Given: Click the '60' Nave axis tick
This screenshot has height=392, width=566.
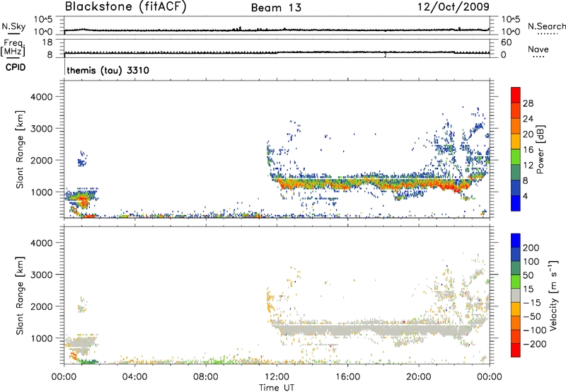Looking at the screenshot, I should pos(506,42).
